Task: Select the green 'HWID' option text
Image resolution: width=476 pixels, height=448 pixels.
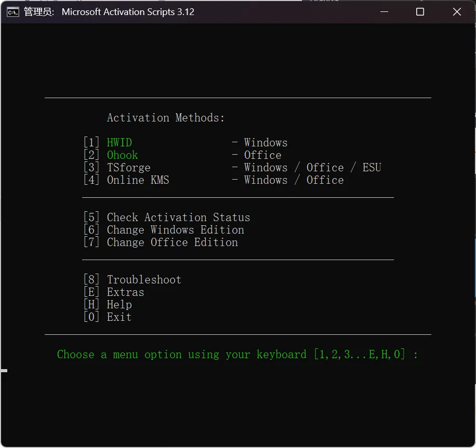Action: 120,143
